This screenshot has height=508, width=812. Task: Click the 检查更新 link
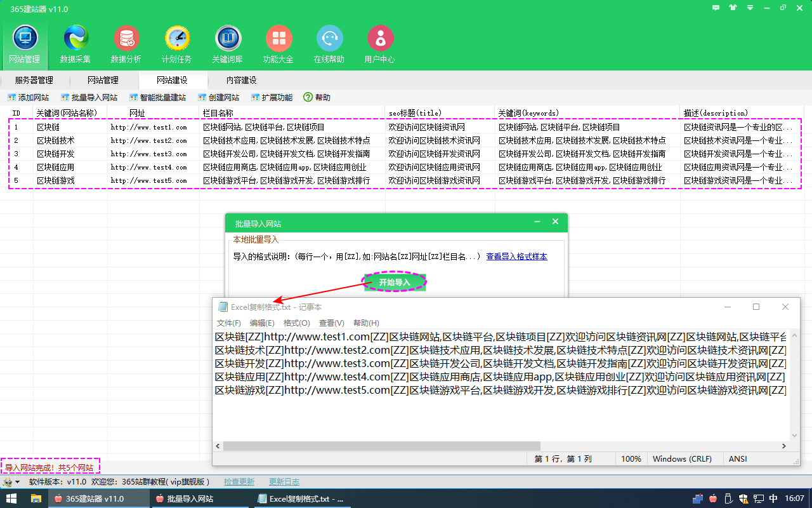click(239, 482)
